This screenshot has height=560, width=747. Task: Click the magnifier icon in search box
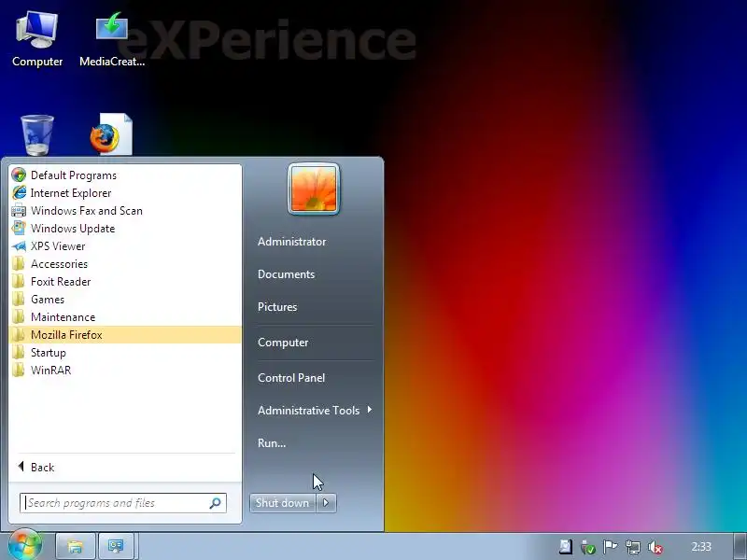(x=215, y=503)
